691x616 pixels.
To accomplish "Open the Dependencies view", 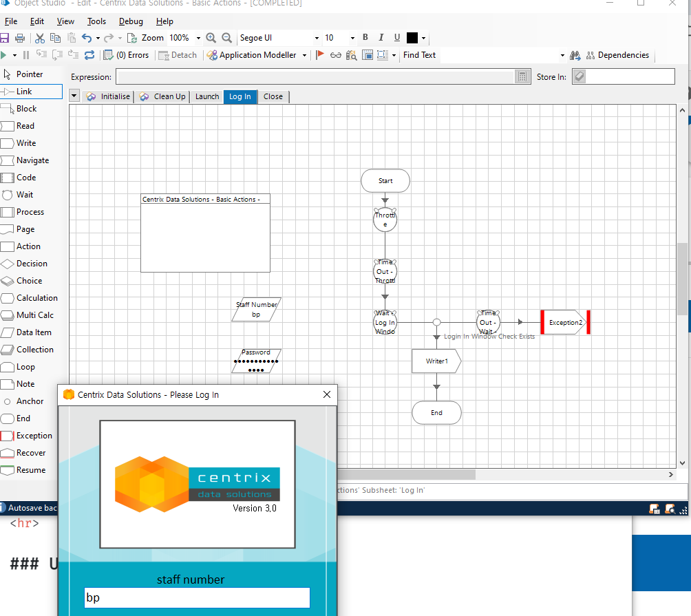I will [617, 55].
